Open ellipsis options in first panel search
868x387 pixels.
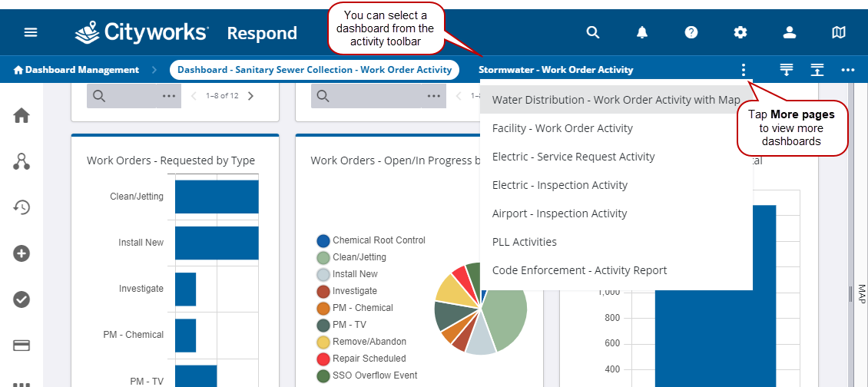tap(169, 96)
